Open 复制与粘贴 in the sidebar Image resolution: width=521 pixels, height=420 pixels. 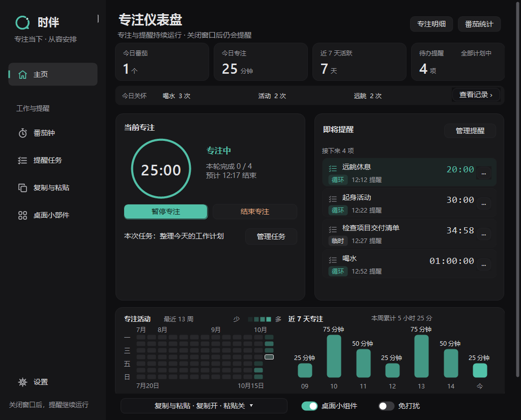click(x=53, y=188)
